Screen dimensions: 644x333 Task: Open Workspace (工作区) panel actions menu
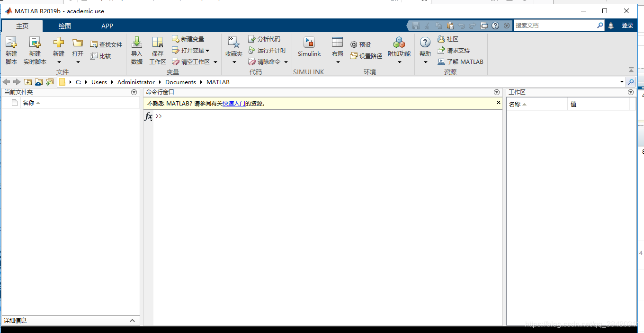(x=631, y=92)
